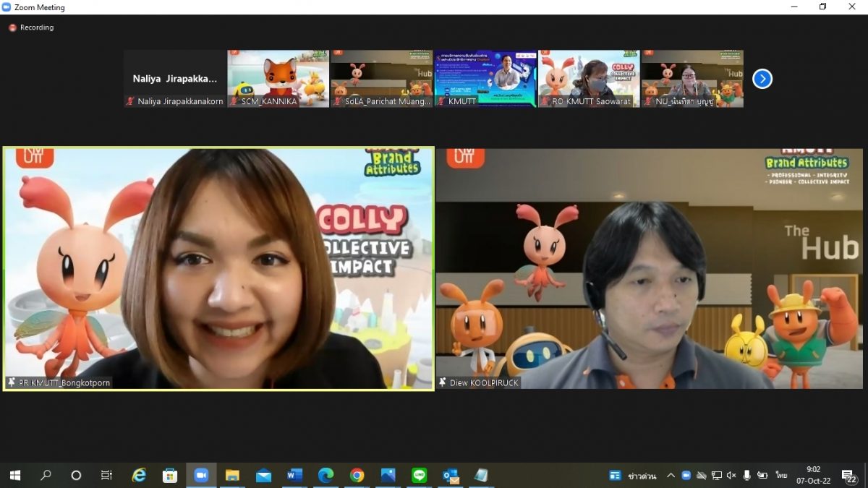Open Microsoft Word from taskbar
This screenshot has width=868, height=488.
tap(294, 475)
